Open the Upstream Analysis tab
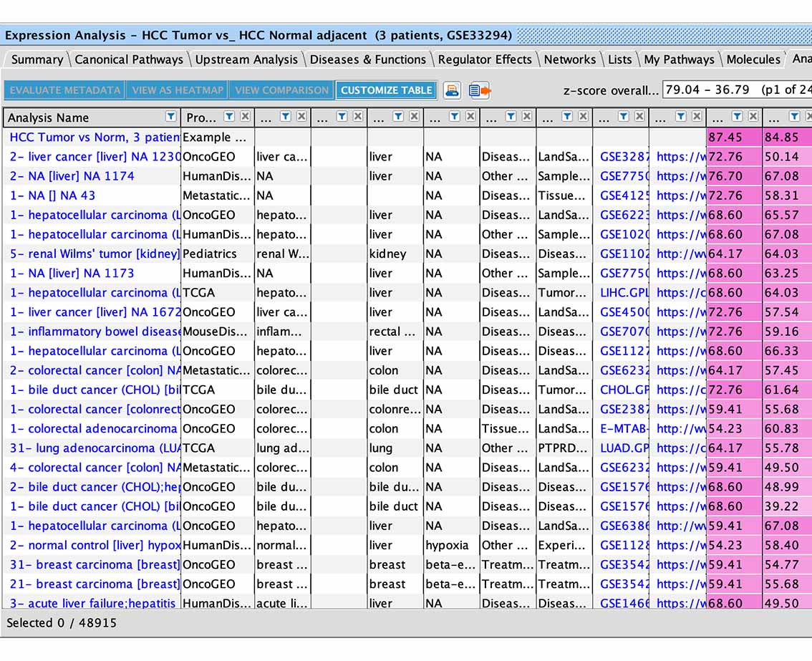Image resolution: width=812 pixels, height=661 pixels. click(x=246, y=59)
